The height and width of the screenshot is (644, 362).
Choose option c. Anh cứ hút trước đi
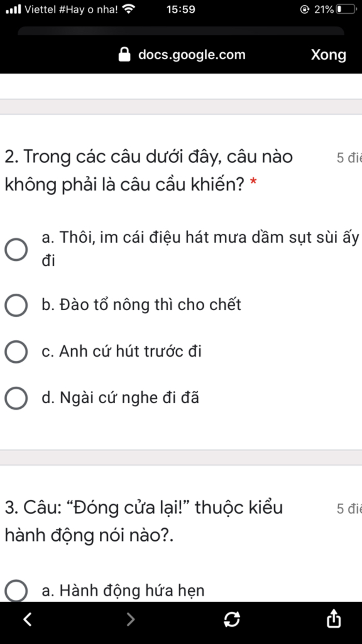pyautogui.click(x=16, y=352)
